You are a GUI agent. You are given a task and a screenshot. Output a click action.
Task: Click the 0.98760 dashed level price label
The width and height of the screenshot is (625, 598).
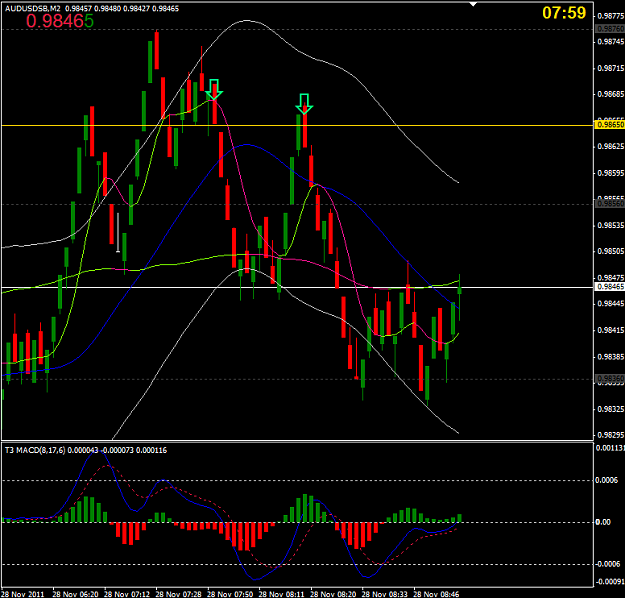[x=609, y=29]
